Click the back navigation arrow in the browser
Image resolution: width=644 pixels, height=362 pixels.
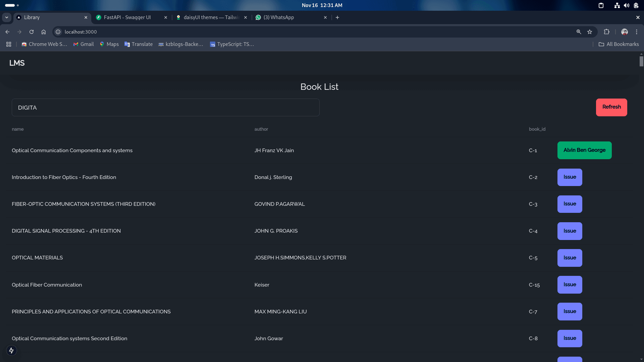coord(7,32)
